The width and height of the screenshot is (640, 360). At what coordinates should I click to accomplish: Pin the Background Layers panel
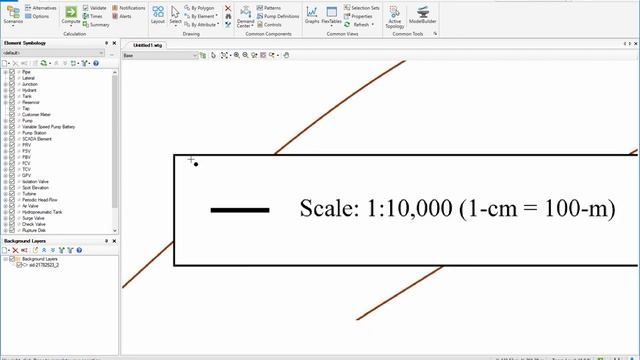pyautogui.click(x=107, y=241)
